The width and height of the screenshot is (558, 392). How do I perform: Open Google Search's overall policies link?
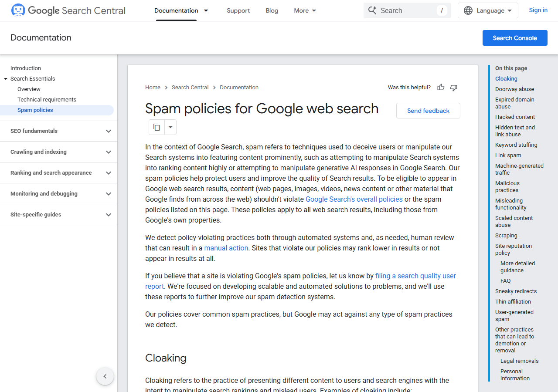[354, 199]
